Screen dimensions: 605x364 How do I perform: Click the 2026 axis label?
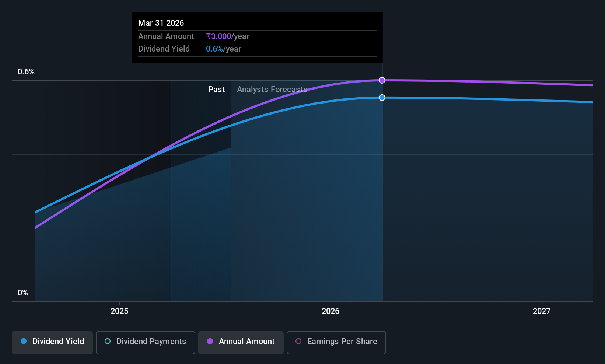pyautogui.click(x=331, y=311)
